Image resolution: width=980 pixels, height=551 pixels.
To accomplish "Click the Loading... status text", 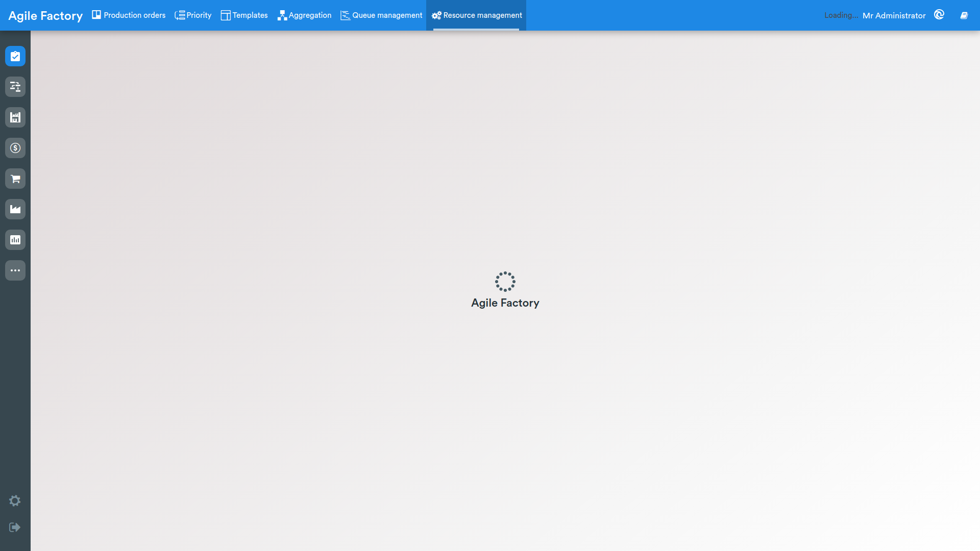I will [841, 15].
